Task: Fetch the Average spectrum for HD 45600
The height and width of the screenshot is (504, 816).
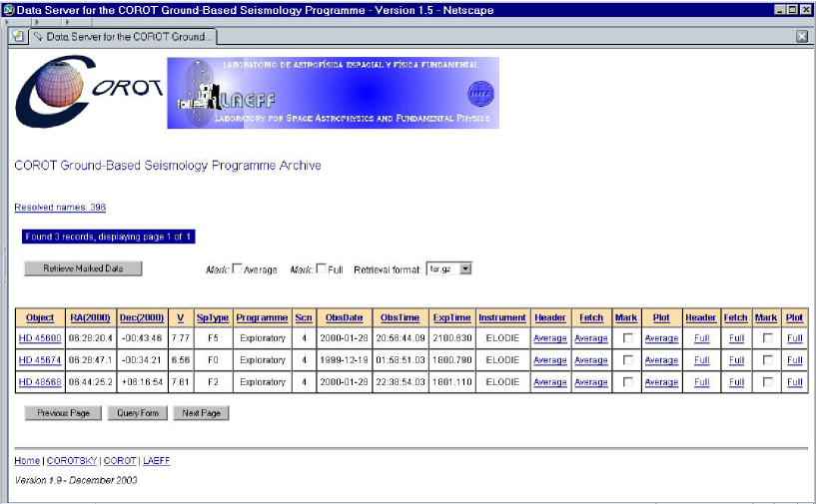Action: 591,338
